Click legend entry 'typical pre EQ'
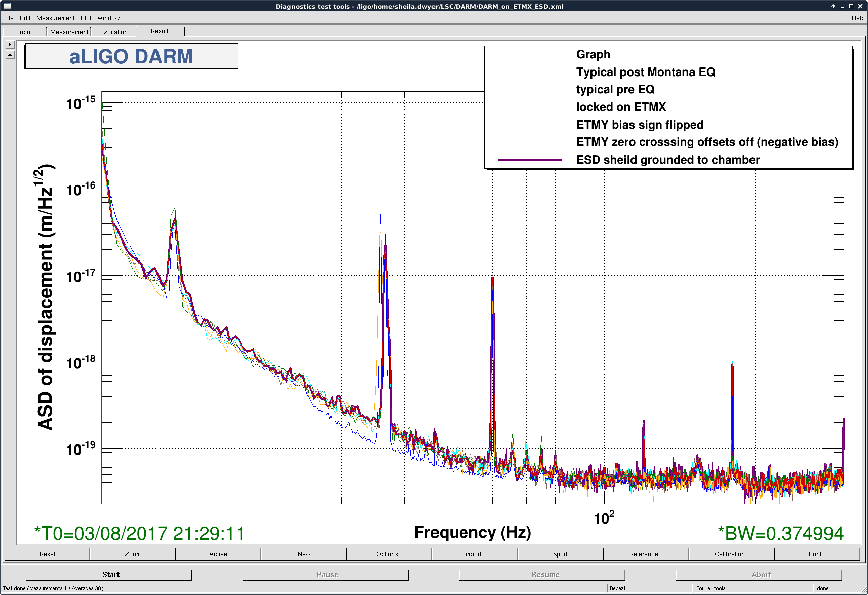This screenshot has width=868, height=595. (615, 90)
